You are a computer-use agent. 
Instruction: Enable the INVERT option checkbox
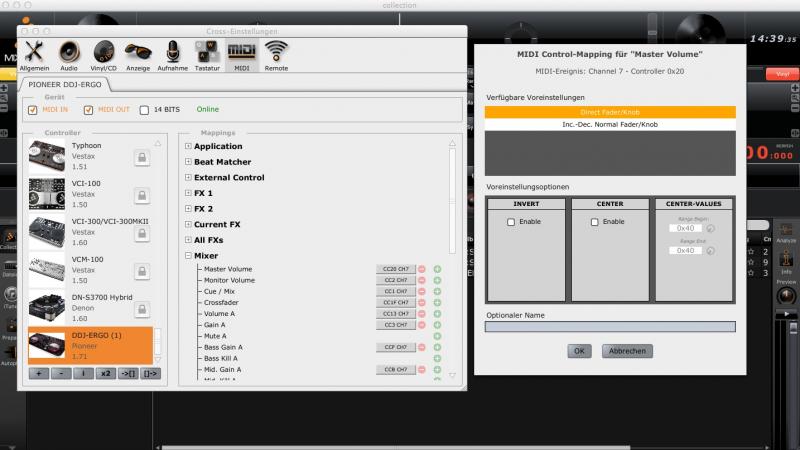coord(512,222)
